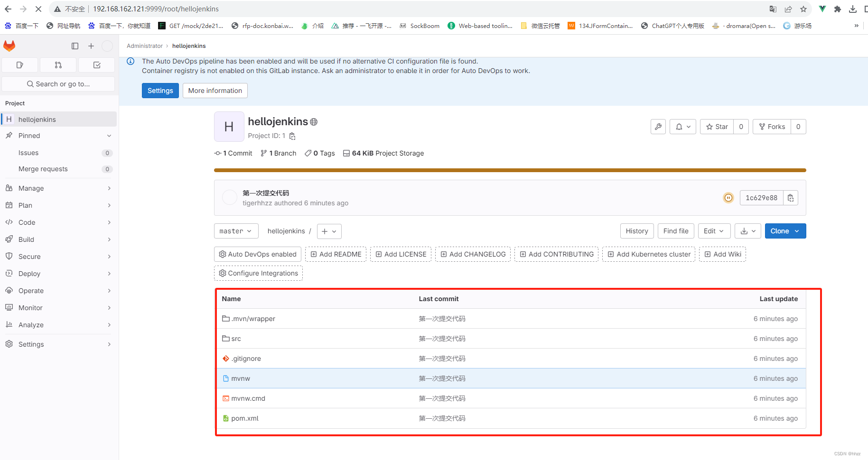Image resolution: width=868 pixels, height=460 pixels.
Task: Expand the Plan menu
Action: 58,205
